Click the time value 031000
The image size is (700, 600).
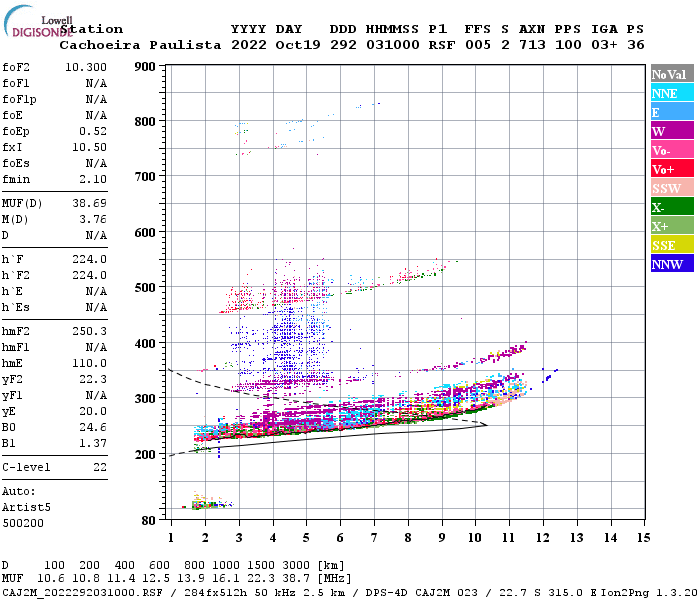click(x=392, y=45)
